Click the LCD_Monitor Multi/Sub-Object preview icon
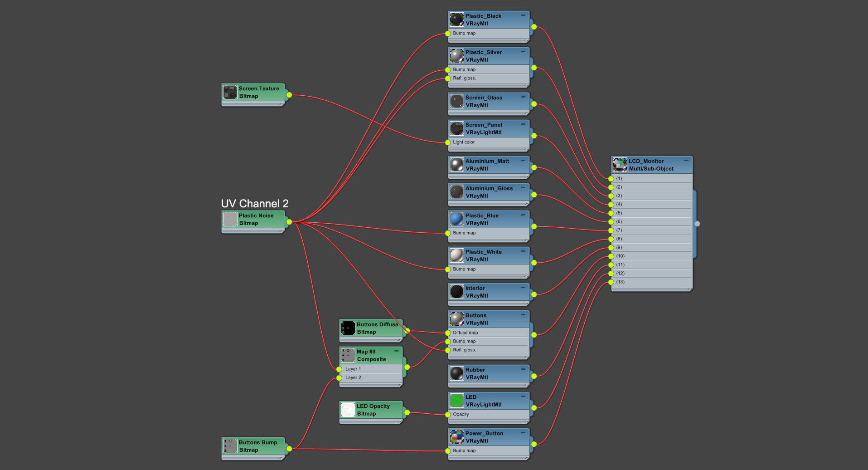The width and height of the screenshot is (868, 470). [620, 165]
